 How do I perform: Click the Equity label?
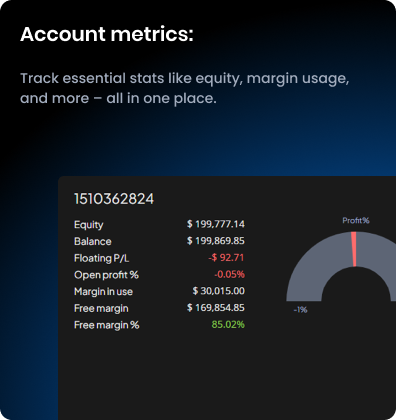[x=89, y=225]
